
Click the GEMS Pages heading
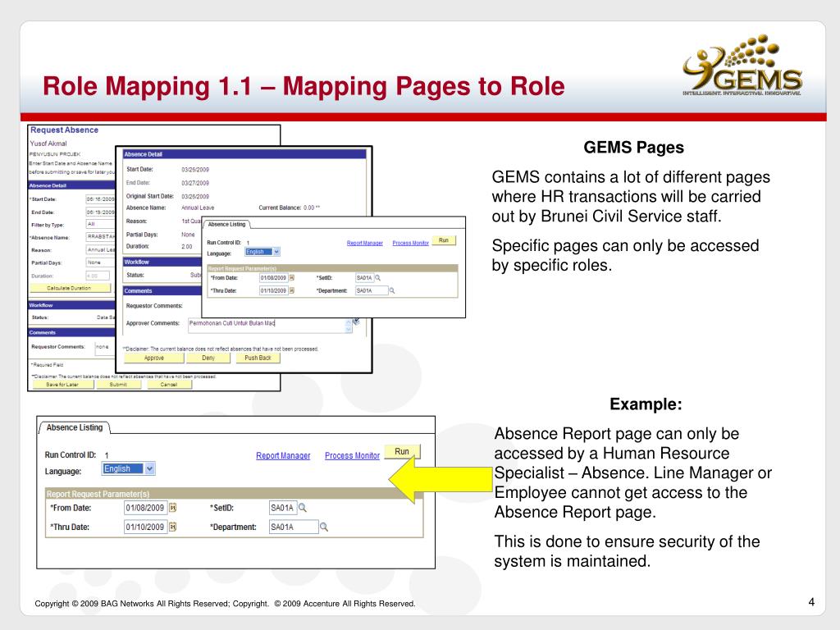[x=634, y=148]
